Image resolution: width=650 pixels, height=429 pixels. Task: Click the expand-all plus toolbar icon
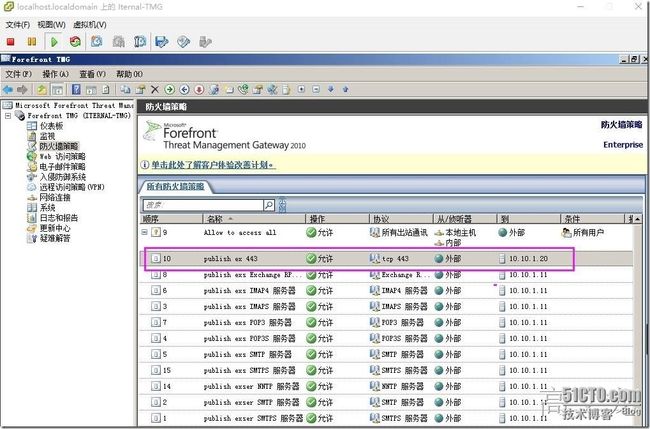coord(301,89)
